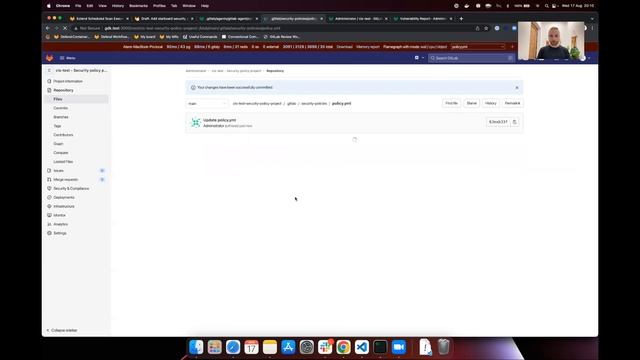640x360 pixels.
Task: Stop the page loading with the X button
Action: 65,28
